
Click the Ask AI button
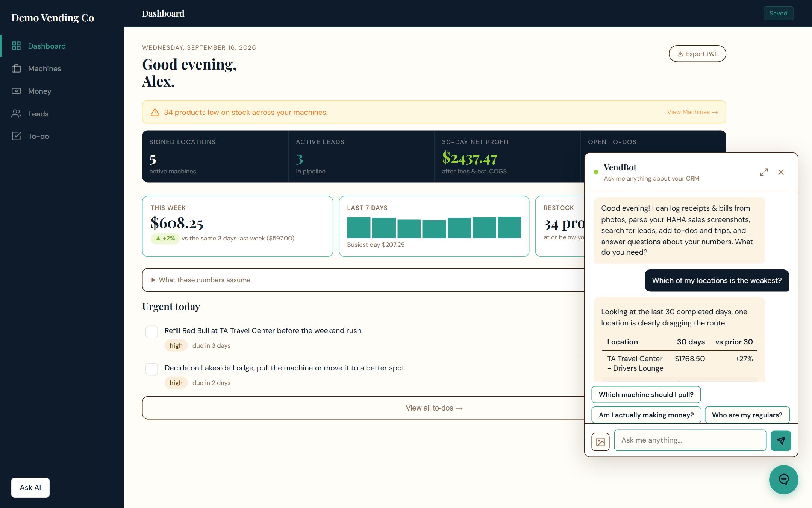click(x=30, y=488)
